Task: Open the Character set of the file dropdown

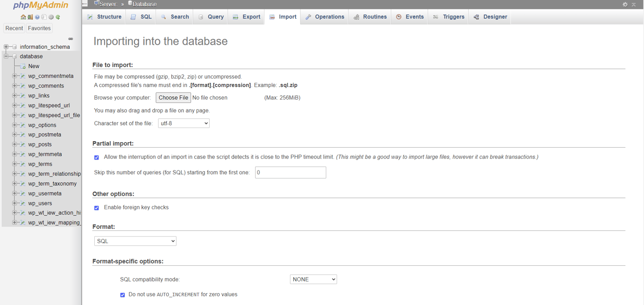Action: tap(183, 123)
